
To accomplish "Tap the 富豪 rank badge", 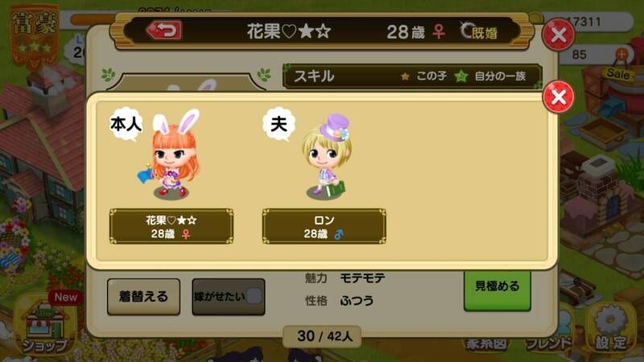I will (x=34, y=35).
